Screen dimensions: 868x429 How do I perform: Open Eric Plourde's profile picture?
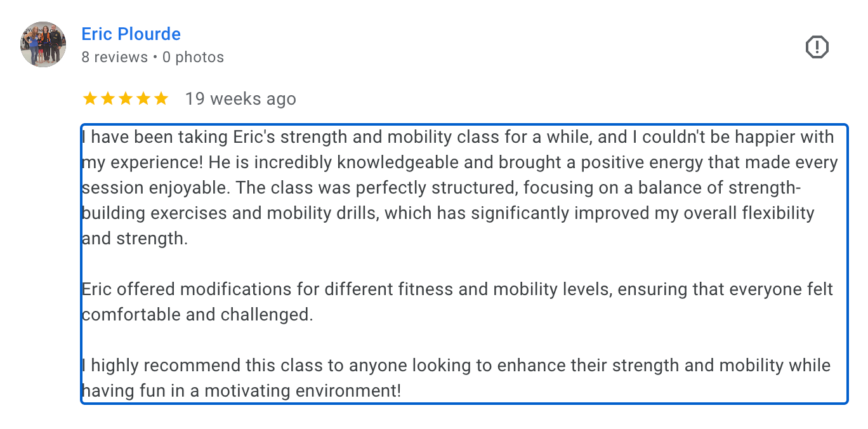click(43, 44)
